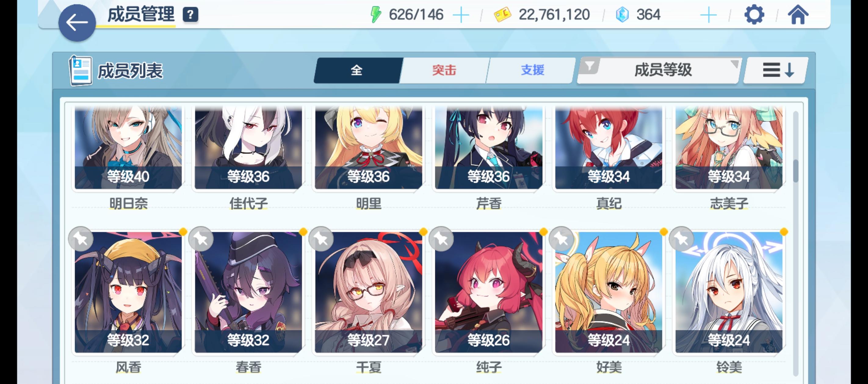This screenshot has width=868, height=384.
Task: Toggle pin on 风香 card
Action: (x=81, y=239)
